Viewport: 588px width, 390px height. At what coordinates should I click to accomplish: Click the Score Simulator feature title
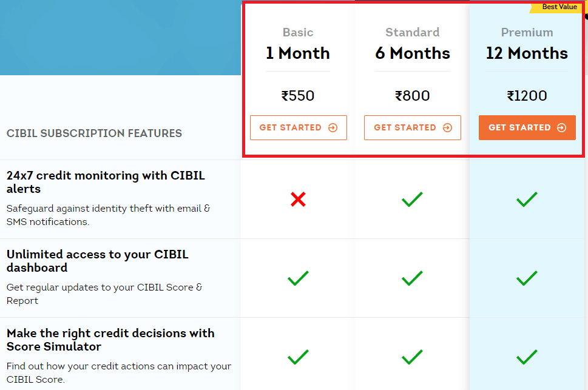110,340
